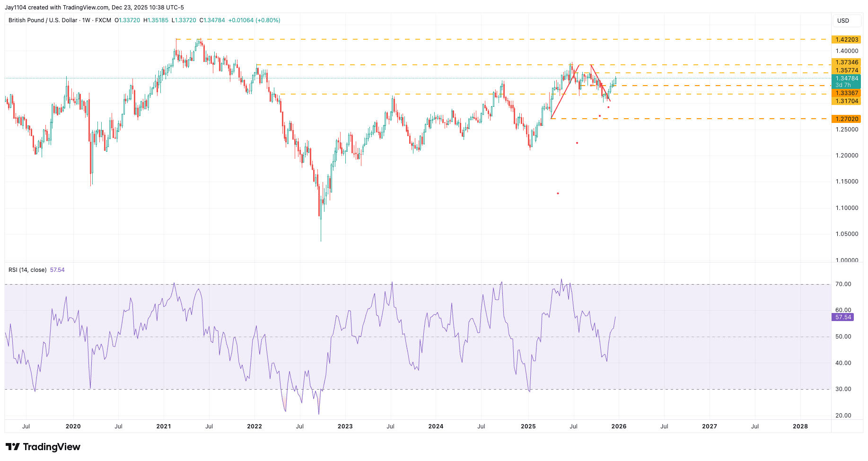The width and height of the screenshot is (868, 461).
Task: Click the 2025 label on time axis
Action: tap(528, 426)
